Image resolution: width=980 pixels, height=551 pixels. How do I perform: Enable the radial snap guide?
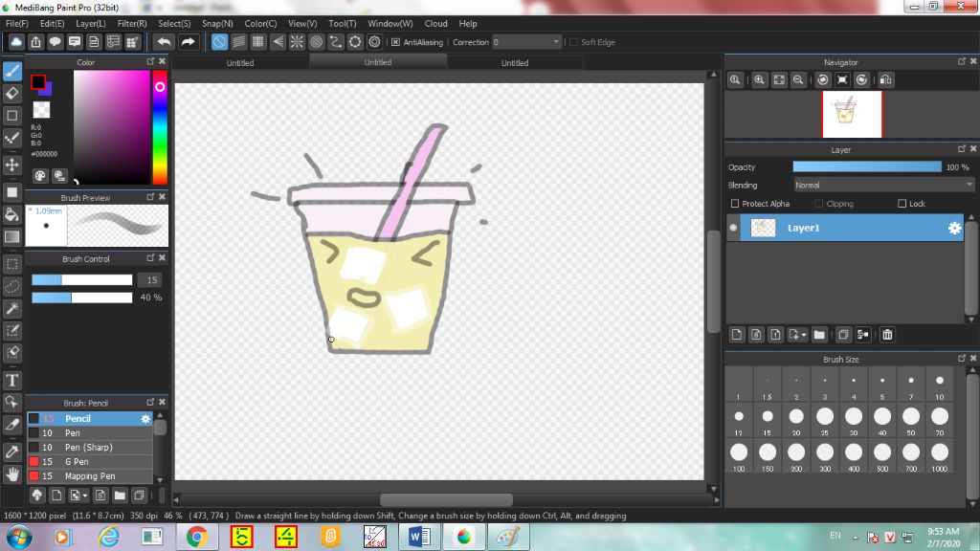297,42
